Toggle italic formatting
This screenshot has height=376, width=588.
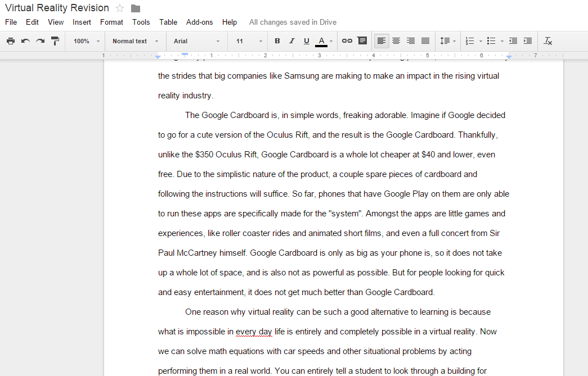[x=292, y=41]
